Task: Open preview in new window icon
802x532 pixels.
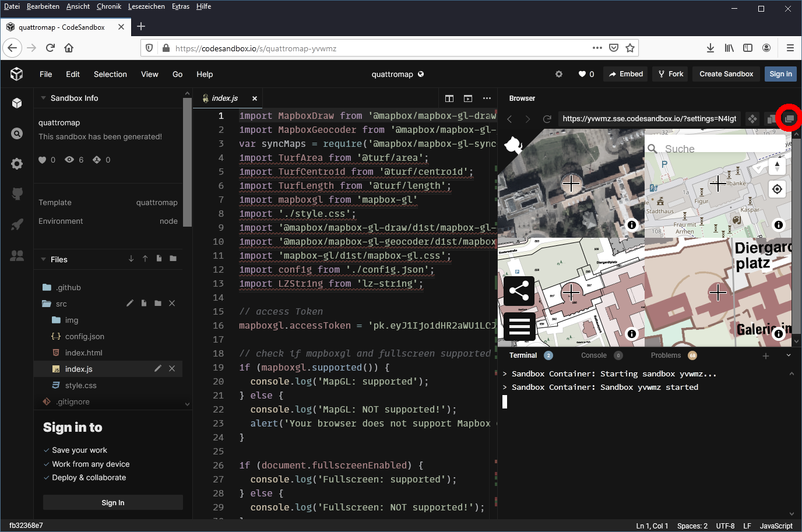Action: tap(789, 119)
